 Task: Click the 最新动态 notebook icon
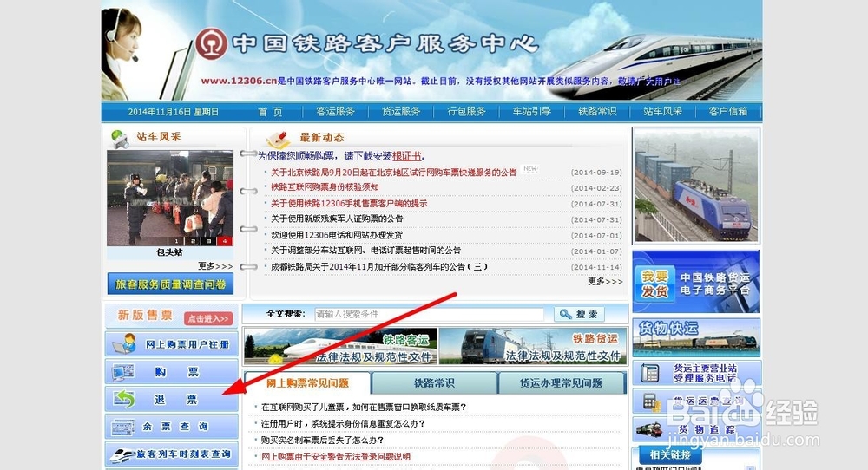click(x=278, y=138)
